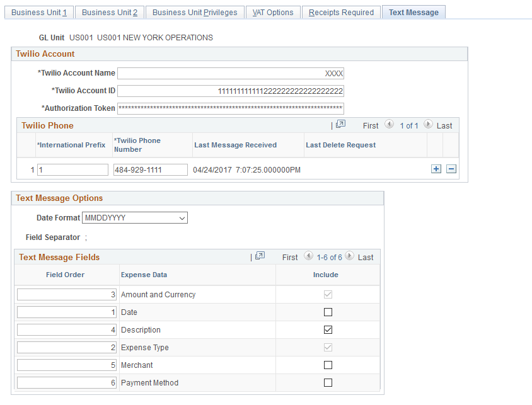Open Twilio Phone grid in new window
Screen dimensions: 532x405
(x=340, y=124)
